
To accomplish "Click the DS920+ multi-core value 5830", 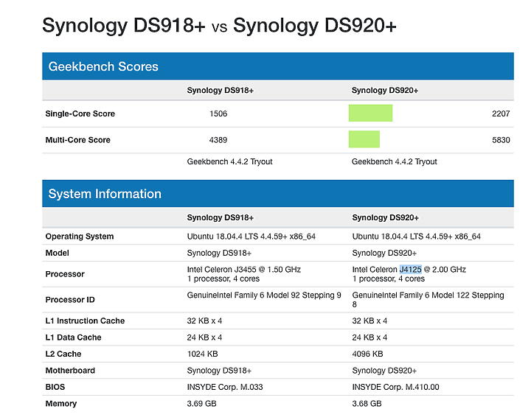I will pyautogui.click(x=501, y=140).
